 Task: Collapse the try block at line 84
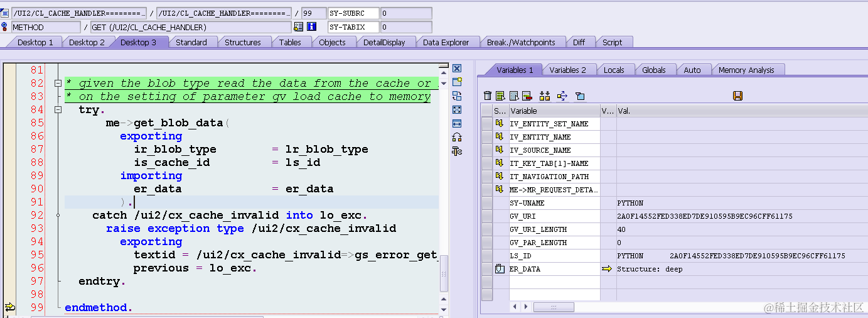tap(58, 109)
